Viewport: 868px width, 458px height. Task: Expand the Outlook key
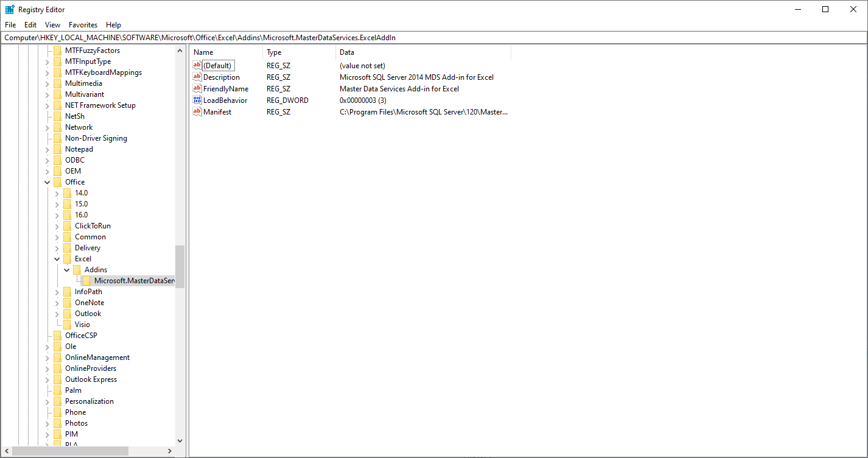point(57,314)
